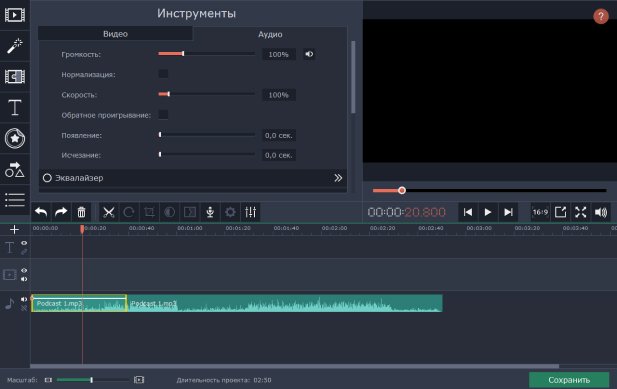The width and height of the screenshot is (617, 389).
Task: Undo the last action
Action: coord(41,212)
